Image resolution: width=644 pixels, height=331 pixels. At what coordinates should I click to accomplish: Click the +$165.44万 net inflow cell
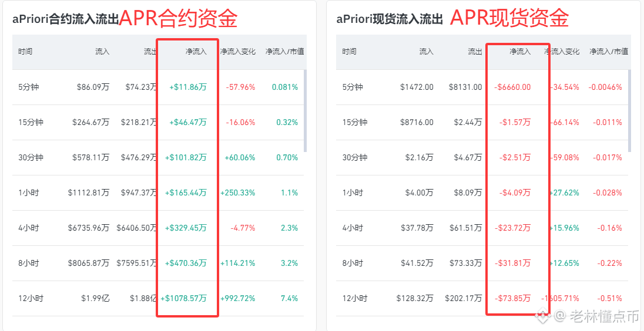[x=186, y=192]
